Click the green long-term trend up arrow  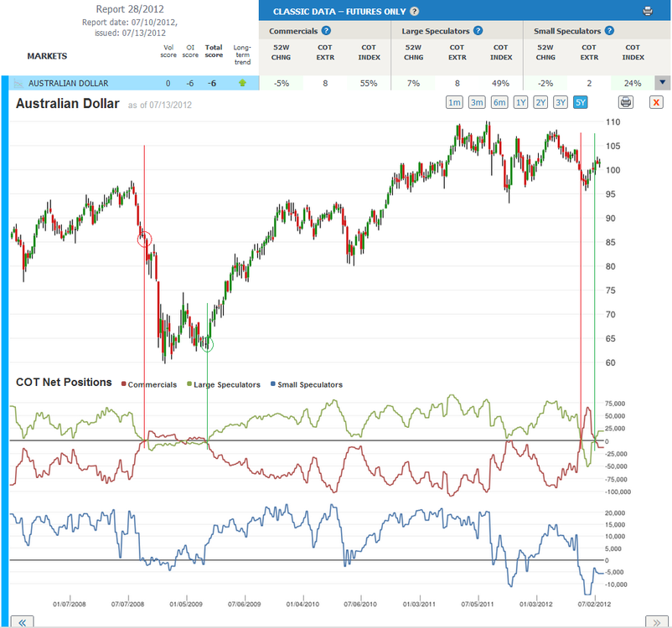click(242, 83)
